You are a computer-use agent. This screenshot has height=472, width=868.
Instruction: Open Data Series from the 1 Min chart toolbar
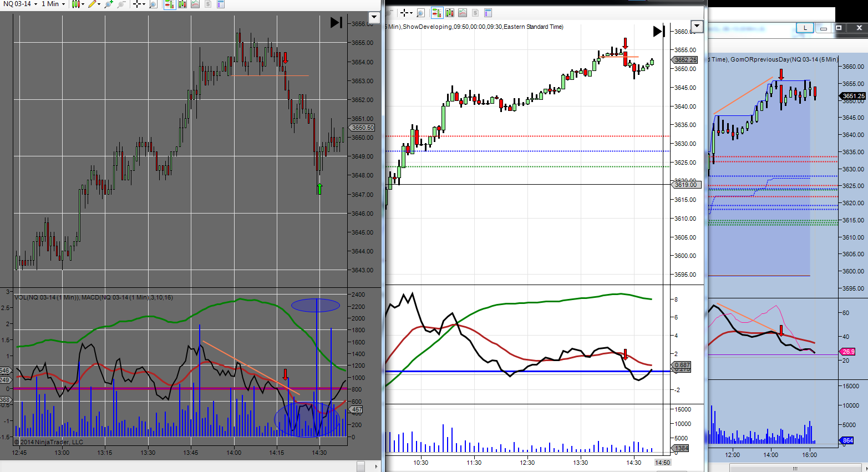[x=182, y=4]
